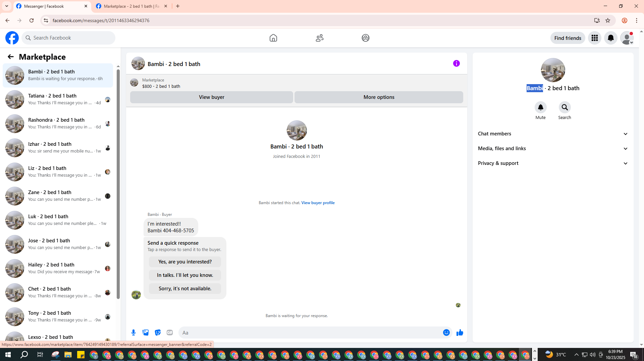Open the emoji picker
This screenshot has width=644, height=361.
(x=446, y=333)
